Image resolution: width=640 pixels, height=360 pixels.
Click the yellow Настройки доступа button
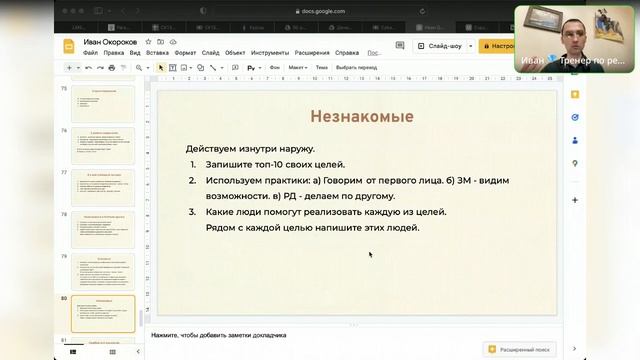497,46
